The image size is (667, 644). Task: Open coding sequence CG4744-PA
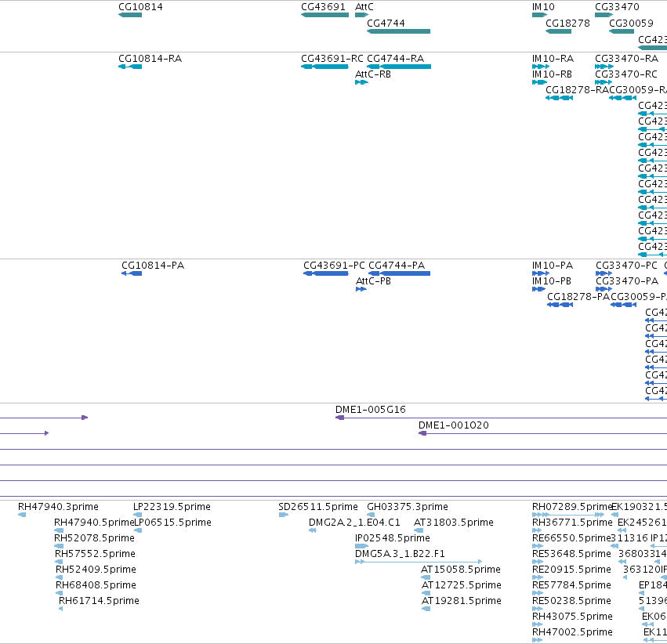(x=400, y=273)
